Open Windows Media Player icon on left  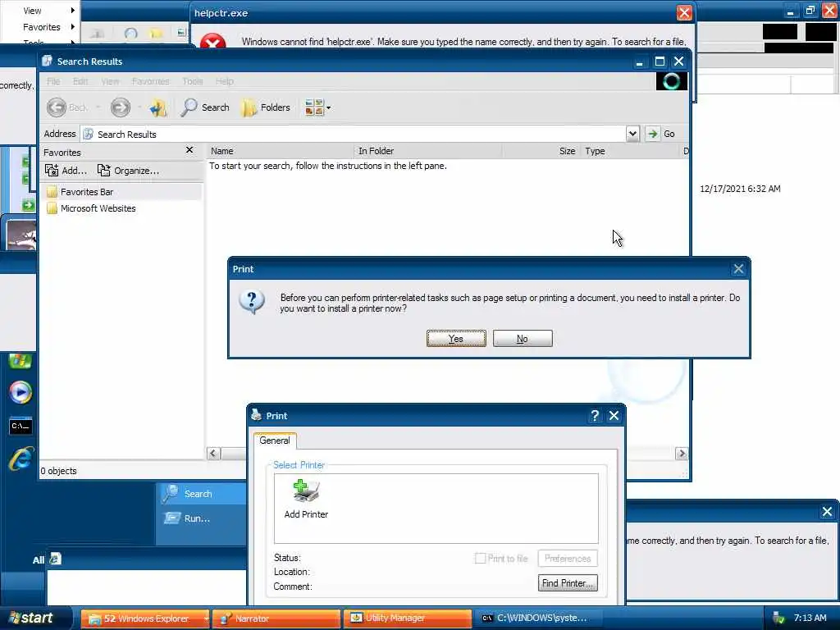click(x=21, y=392)
